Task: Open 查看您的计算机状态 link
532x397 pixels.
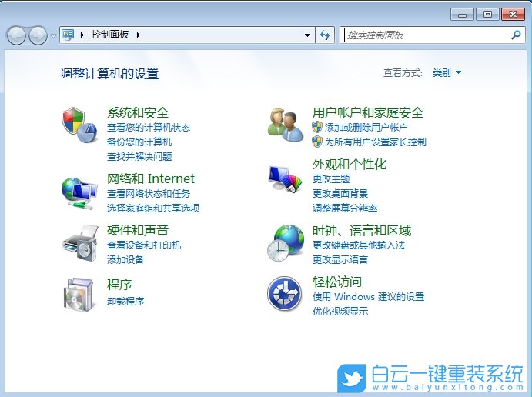Action: tap(149, 128)
